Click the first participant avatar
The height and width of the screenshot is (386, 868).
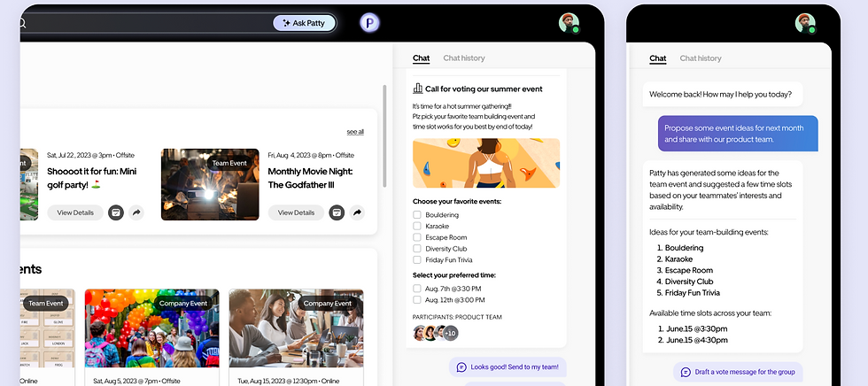pyautogui.click(x=420, y=333)
